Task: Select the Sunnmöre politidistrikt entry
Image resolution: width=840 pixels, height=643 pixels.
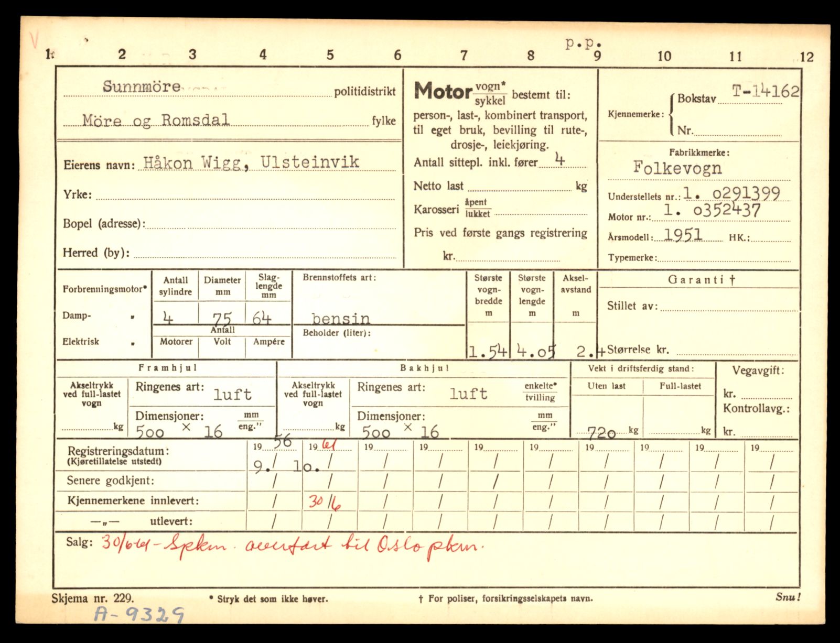Action: (142, 86)
